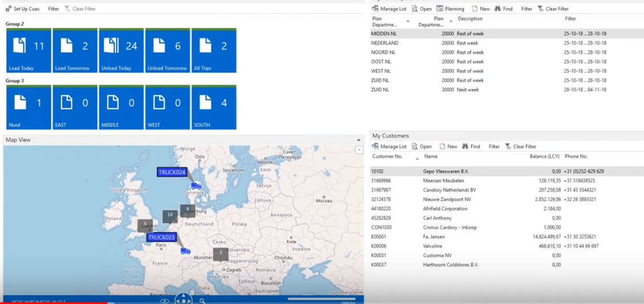The width and height of the screenshot is (644, 304).
Task: Open the Unload Today cue tile
Action: (121, 51)
